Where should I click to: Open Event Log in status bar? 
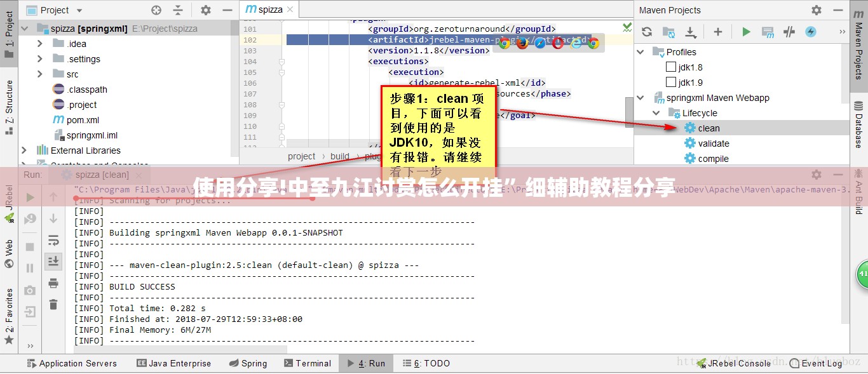point(816,363)
